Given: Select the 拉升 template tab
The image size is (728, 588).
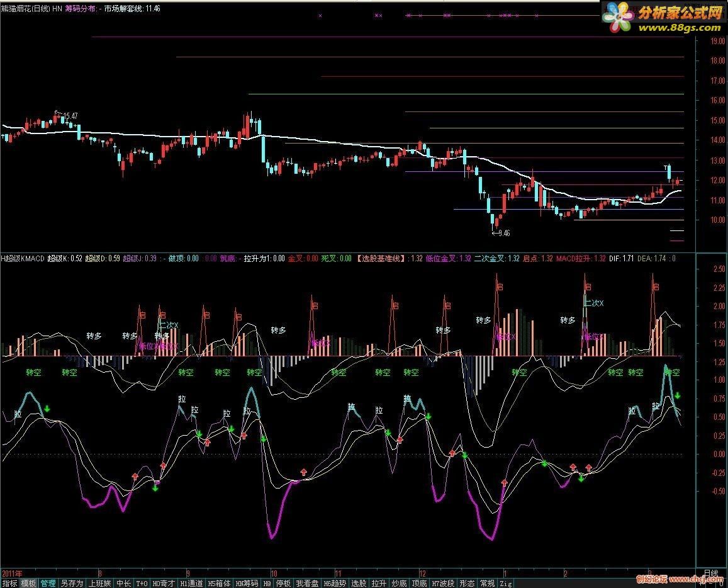Looking at the screenshot, I should tap(379, 583).
